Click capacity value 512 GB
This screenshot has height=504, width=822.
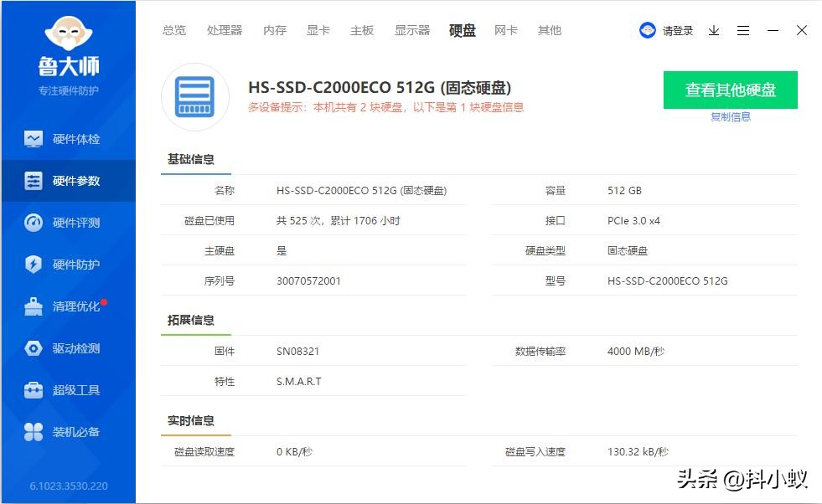pos(624,191)
